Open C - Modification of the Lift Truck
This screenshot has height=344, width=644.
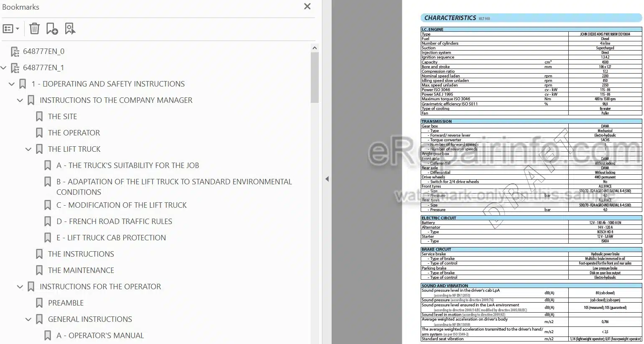(121, 205)
